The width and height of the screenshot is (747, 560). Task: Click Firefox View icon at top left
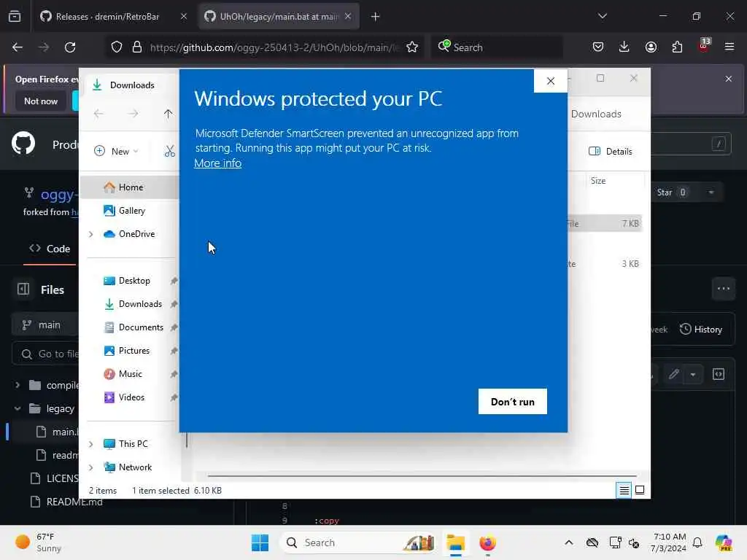[x=15, y=17]
